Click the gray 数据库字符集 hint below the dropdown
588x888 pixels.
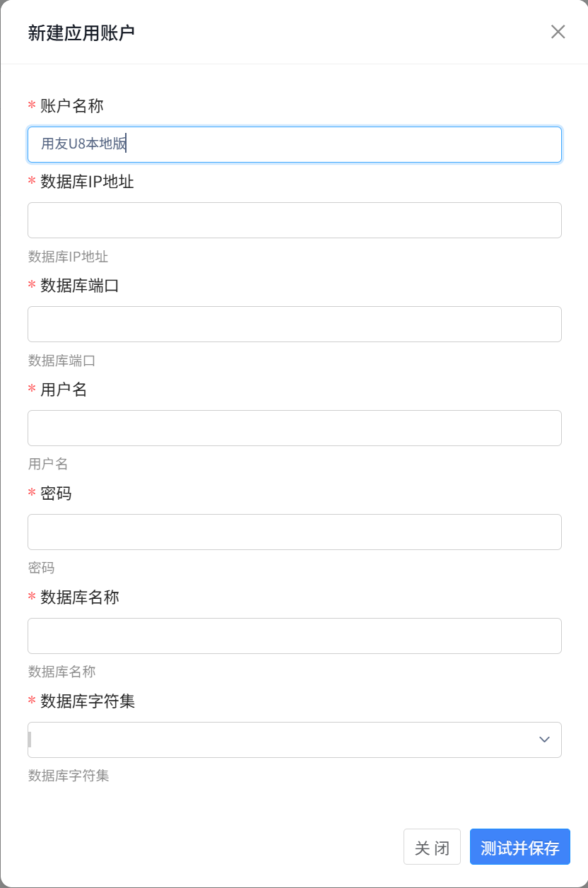click(69, 776)
